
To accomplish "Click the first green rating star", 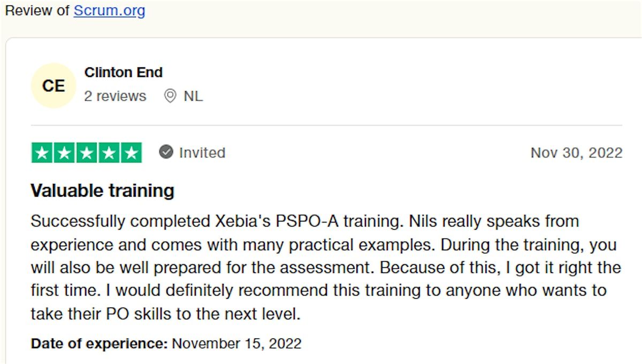I will pos(42,153).
